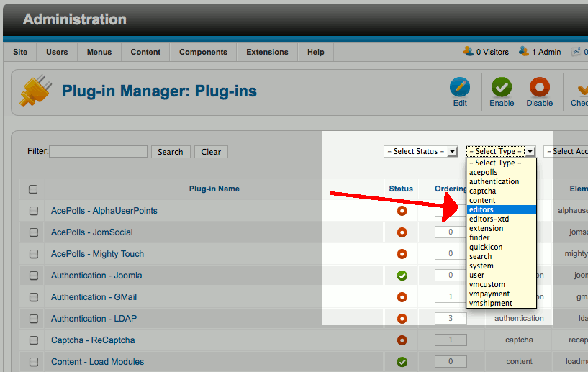Choose vmshipment in the type list

click(x=502, y=304)
